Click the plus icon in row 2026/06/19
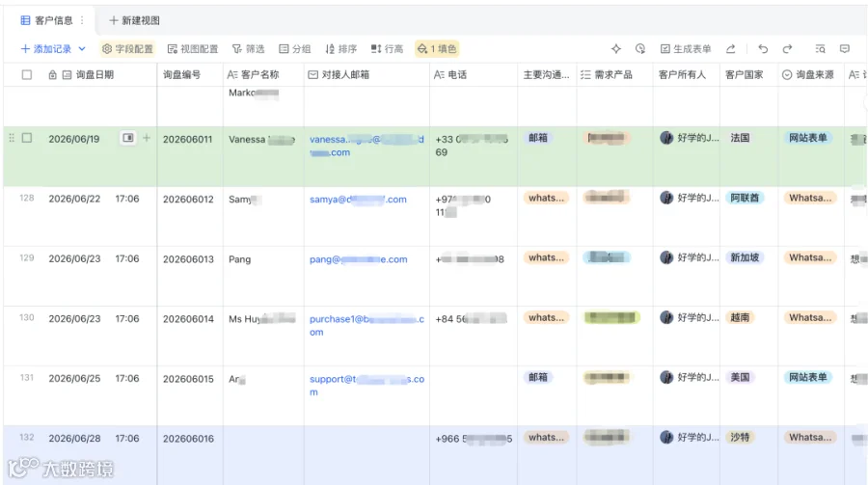 click(147, 138)
